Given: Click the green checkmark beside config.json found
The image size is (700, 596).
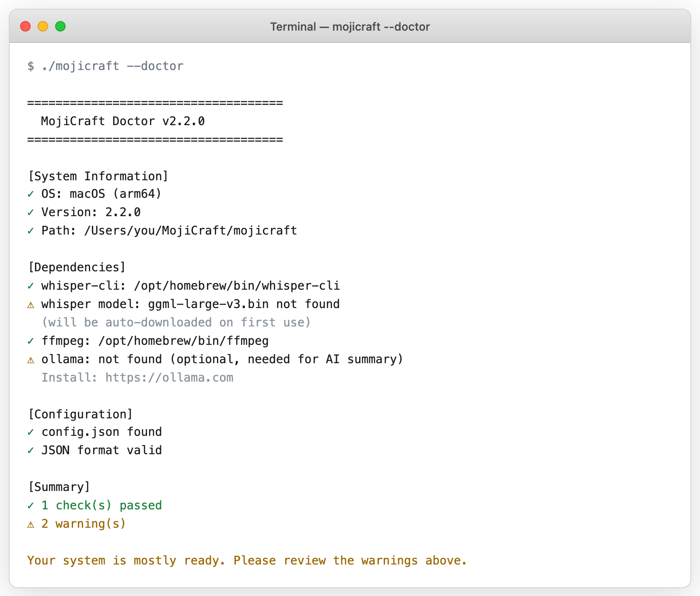Looking at the screenshot, I should [x=31, y=432].
